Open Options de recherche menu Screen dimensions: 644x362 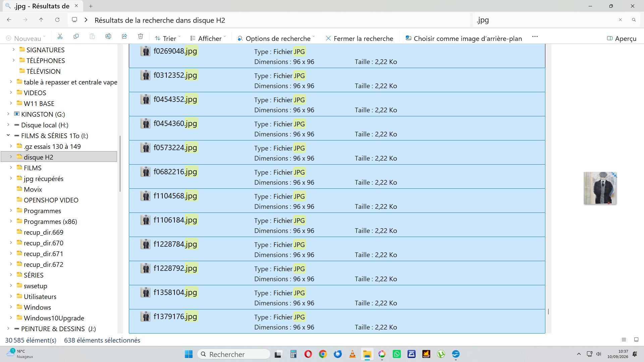coord(276,39)
